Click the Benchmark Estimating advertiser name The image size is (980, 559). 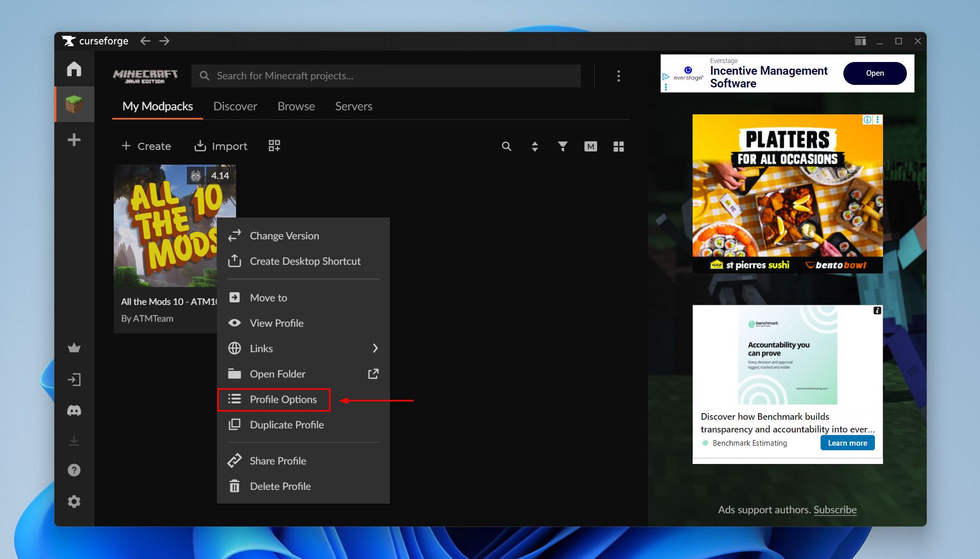click(x=749, y=443)
